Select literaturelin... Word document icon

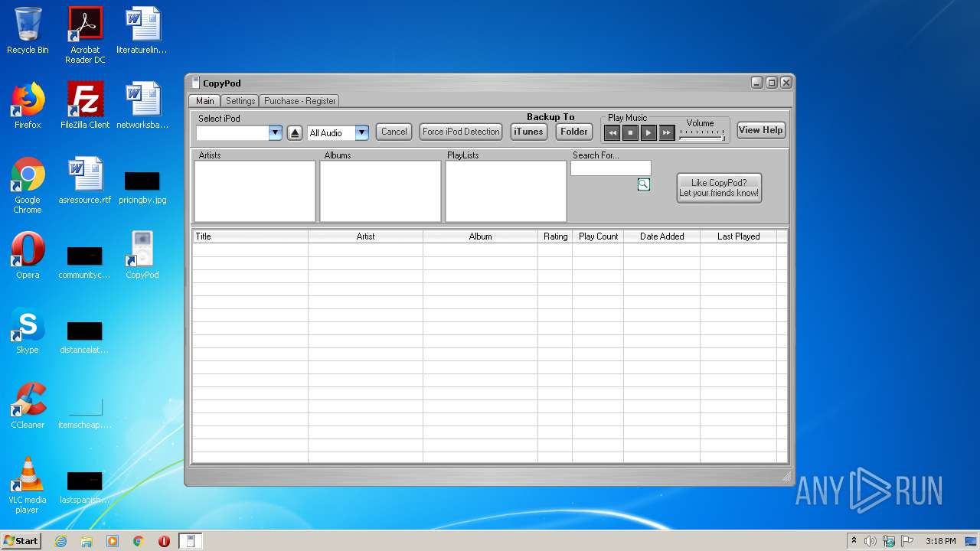pos(142,31)
